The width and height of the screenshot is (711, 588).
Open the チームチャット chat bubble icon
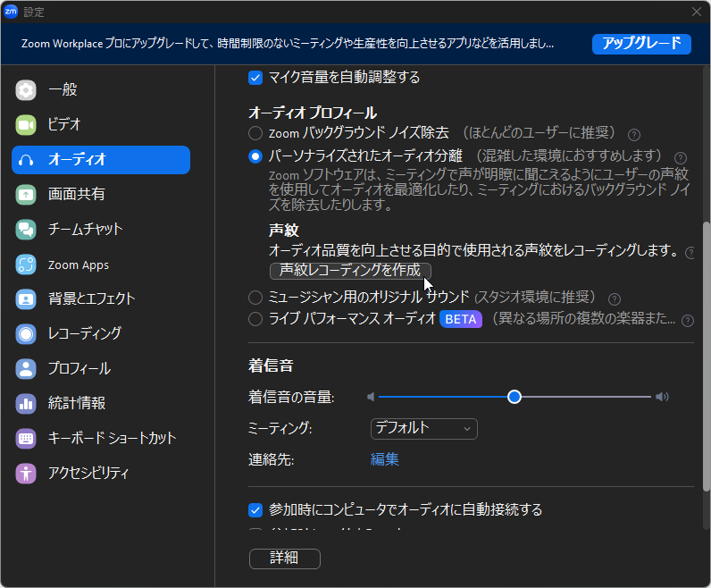click(26, 229)
